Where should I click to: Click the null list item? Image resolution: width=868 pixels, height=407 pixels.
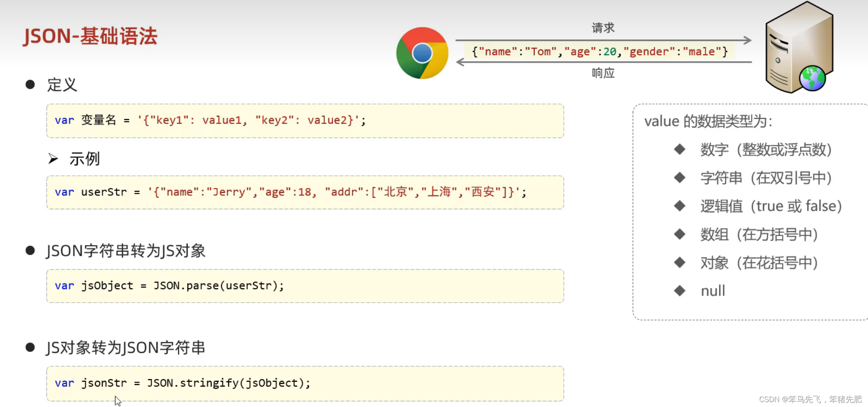[x=713, y=291]
